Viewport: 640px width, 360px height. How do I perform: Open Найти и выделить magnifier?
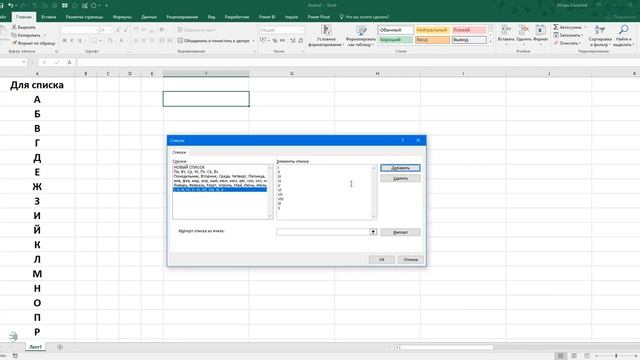click(x=623, y=36)
